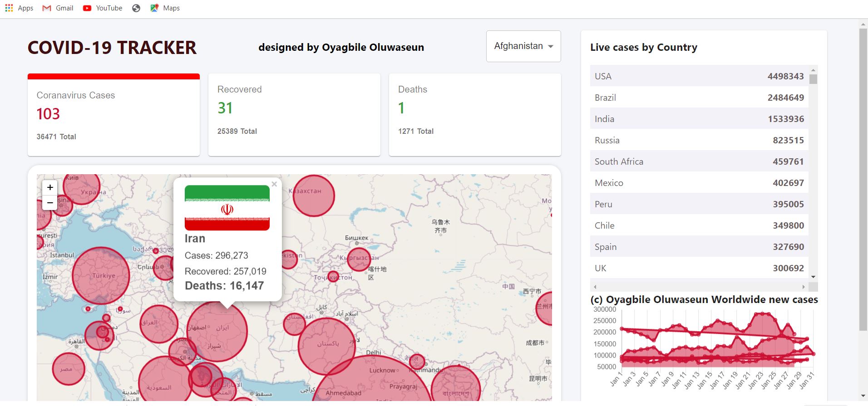The height and width of the screenshot is (406, 868).
Task: Click the Brazil row in country list
Action: pyautogui.click(x=699, y=98)
